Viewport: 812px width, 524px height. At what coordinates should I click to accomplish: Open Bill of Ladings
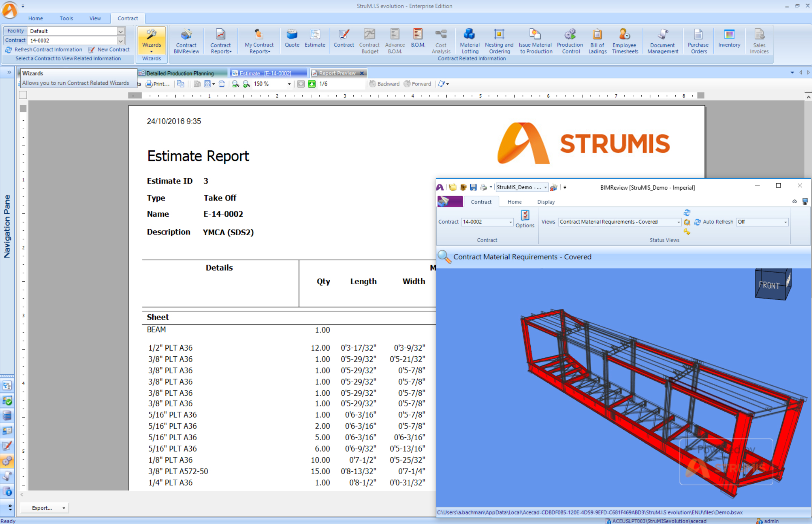[597, 41]
